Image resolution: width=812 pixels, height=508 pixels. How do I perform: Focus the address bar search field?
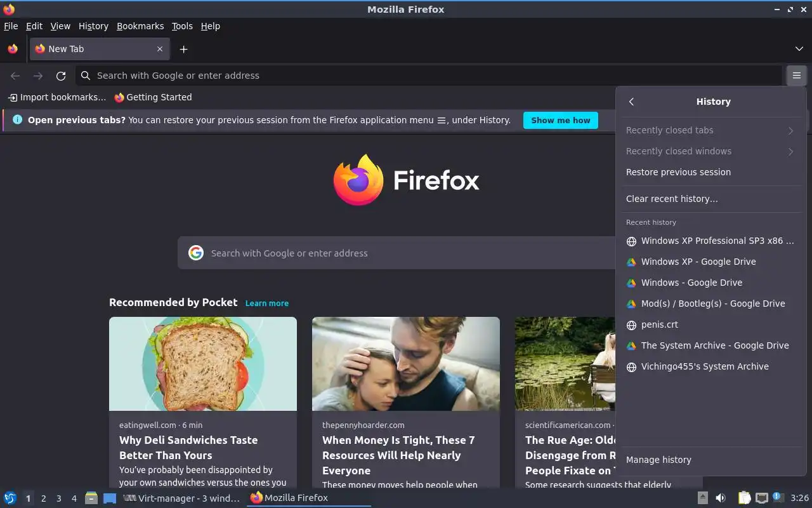tap(428, 76)
